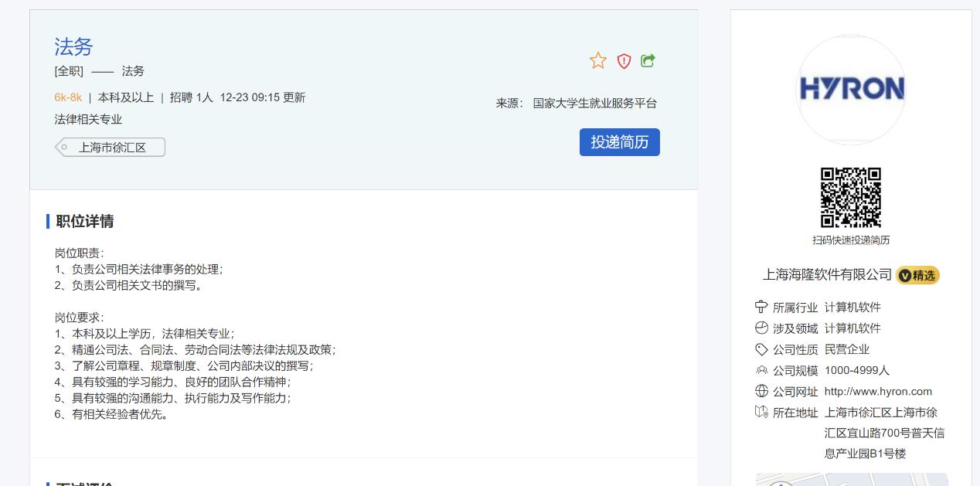Click the QR code for resume submission

pos(850,198)
